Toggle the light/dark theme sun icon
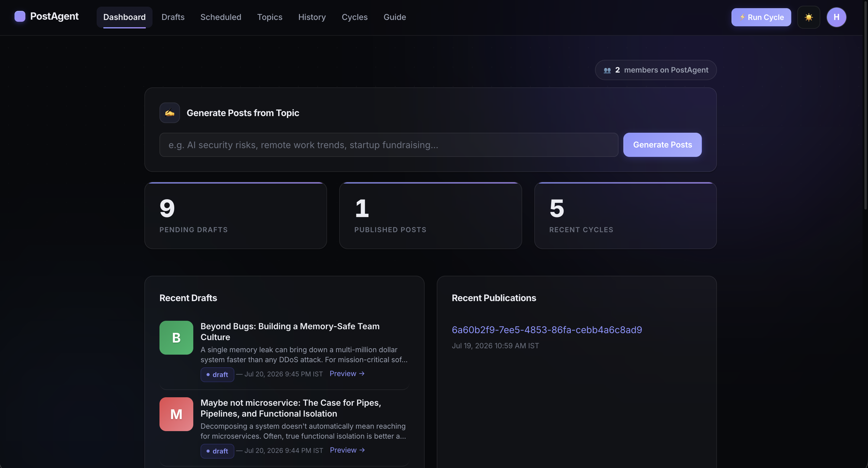Screen dimensions: 868x468 tap(809, 17)
